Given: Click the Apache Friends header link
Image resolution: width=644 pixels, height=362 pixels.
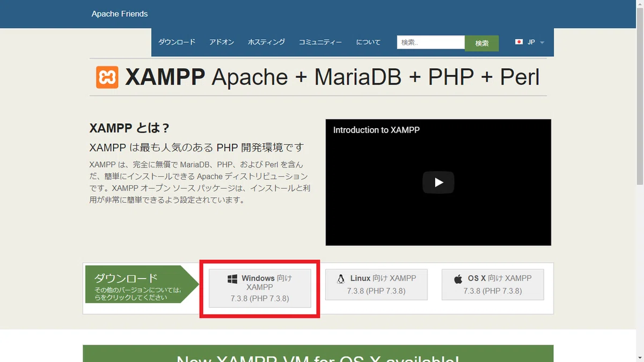Looking at the screenshot, I should coord(120,14).
